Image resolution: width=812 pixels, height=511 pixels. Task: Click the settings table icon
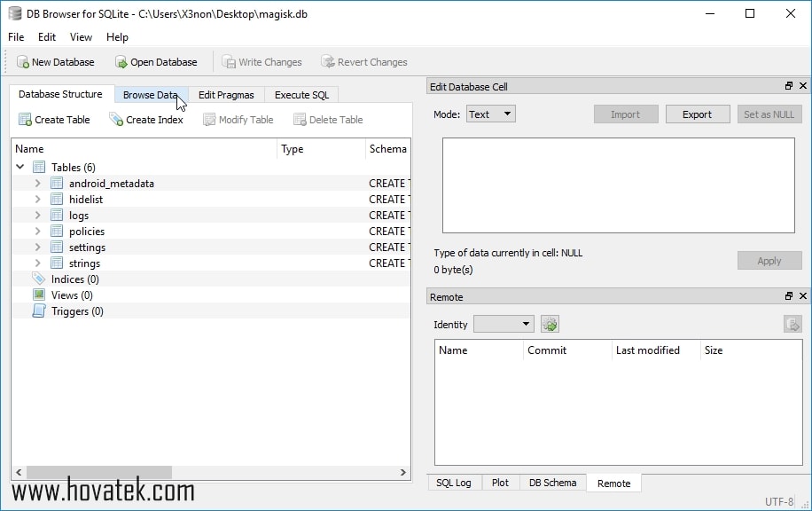[x=57, y=248]
